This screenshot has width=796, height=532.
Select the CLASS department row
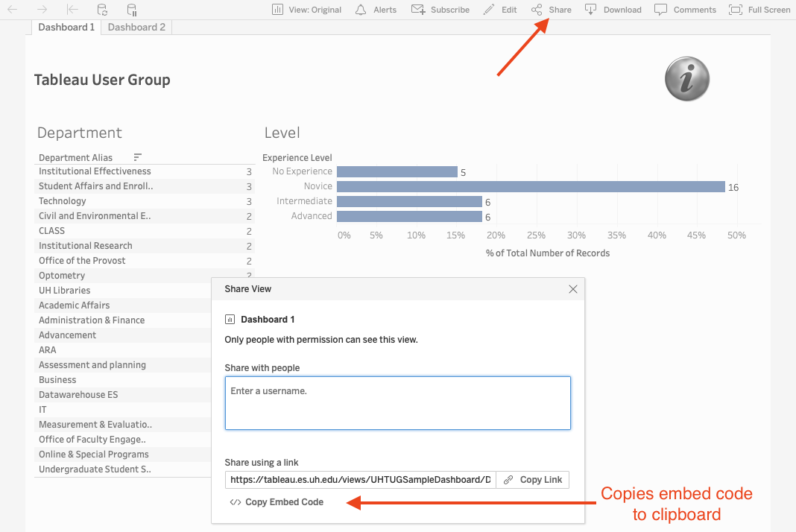[x=145, y=231]
